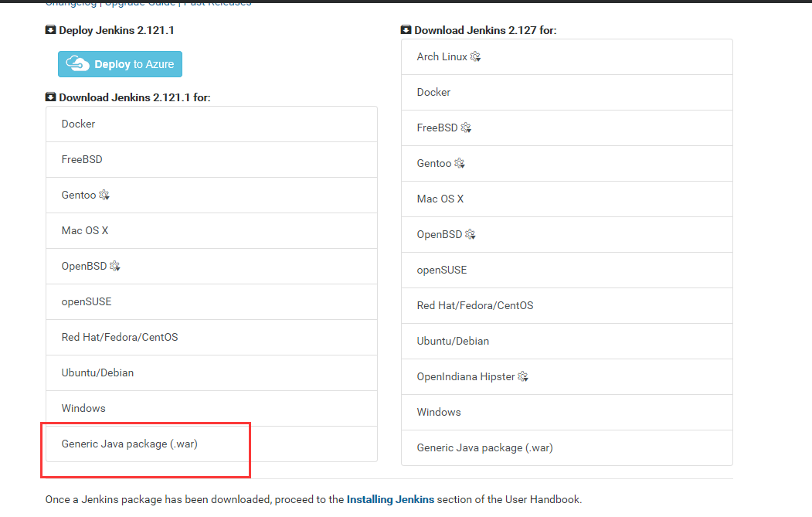Choose the Gentoo text under Jenkins 2.127
Viewport: 812px width, 517px height.
click(x=434, y=163)
